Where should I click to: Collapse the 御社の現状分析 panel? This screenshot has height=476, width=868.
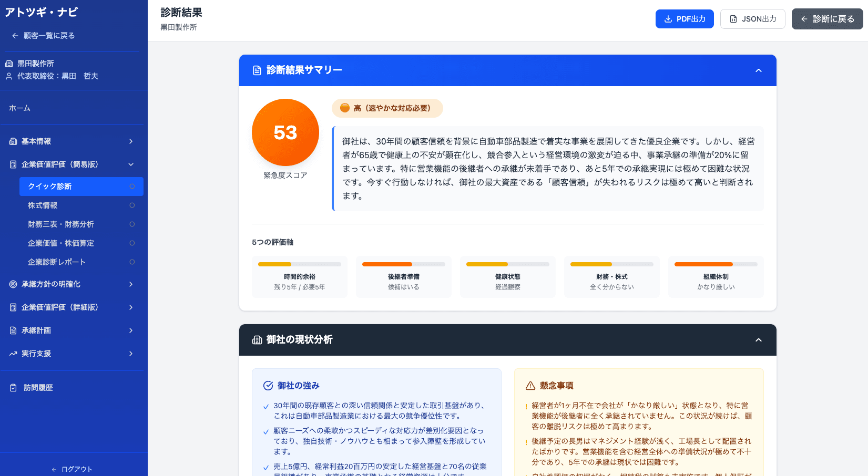click(x=759, y=339)
